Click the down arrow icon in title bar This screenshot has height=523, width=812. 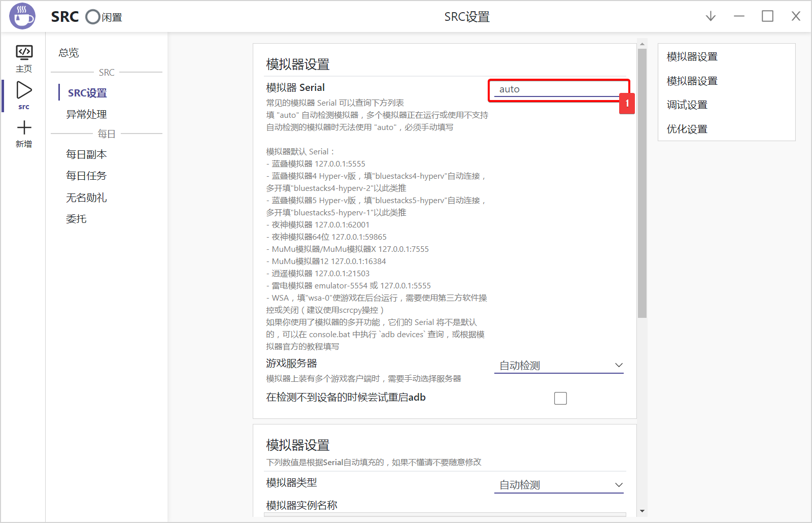pyautogui.click(x=710, y=16)
